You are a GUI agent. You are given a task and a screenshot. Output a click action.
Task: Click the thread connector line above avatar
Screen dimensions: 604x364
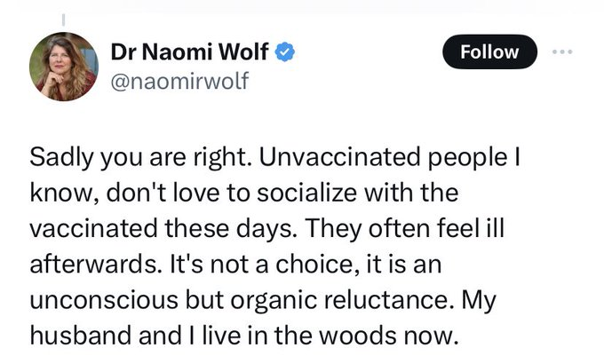62,14
